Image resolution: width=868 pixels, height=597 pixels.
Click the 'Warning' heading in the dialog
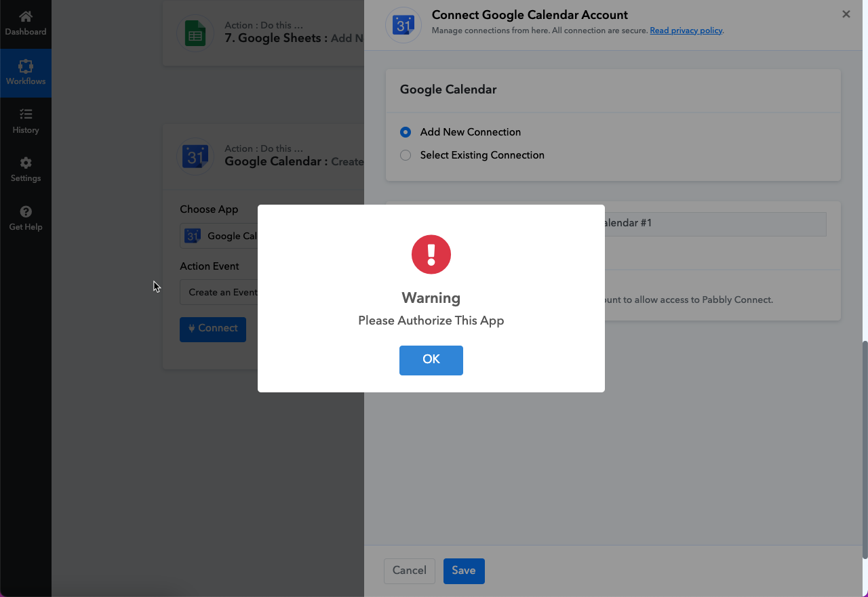coord(431,298)
